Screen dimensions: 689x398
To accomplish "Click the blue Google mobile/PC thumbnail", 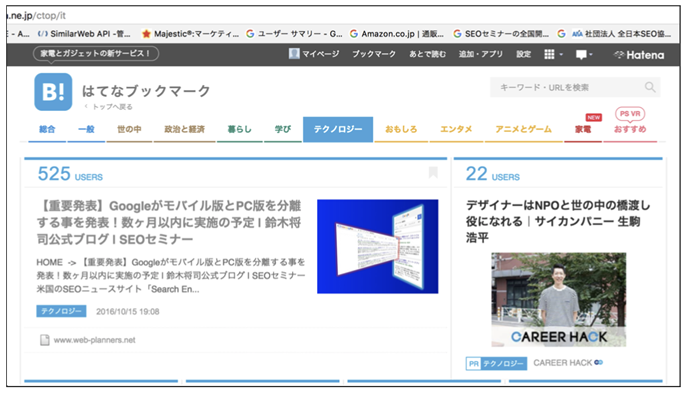I will pos(378,246).
